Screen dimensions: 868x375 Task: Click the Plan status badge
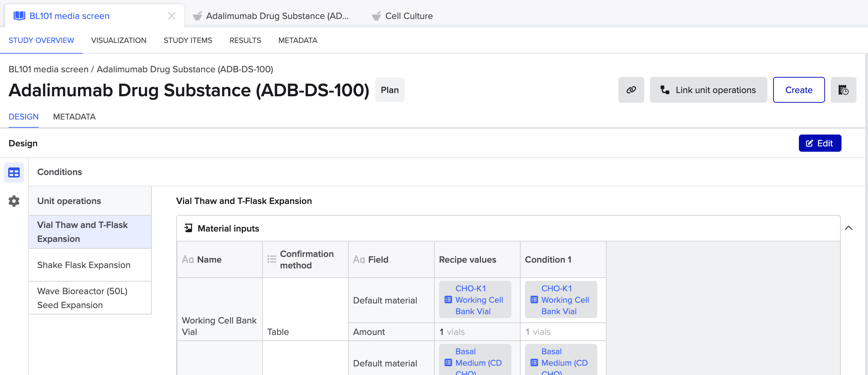pos(390,90)
